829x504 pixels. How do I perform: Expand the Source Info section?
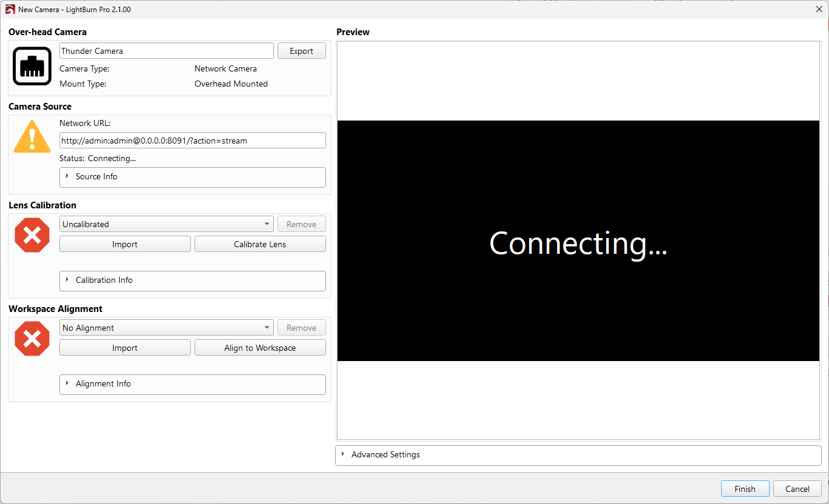tap(192, 177)
